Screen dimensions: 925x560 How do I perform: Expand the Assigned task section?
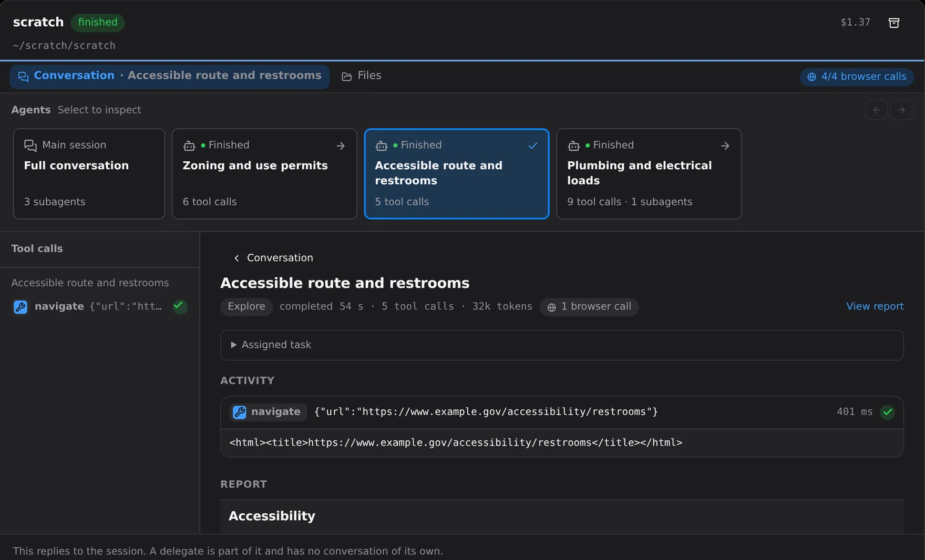pyautogui.click(x=562, y=345)
